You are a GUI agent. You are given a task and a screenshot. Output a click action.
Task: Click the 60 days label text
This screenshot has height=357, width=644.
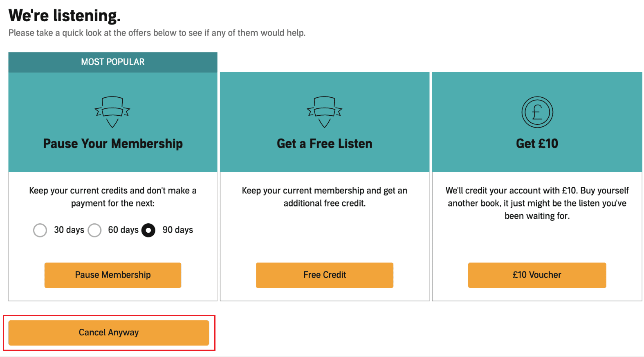[x=123, y=230]
